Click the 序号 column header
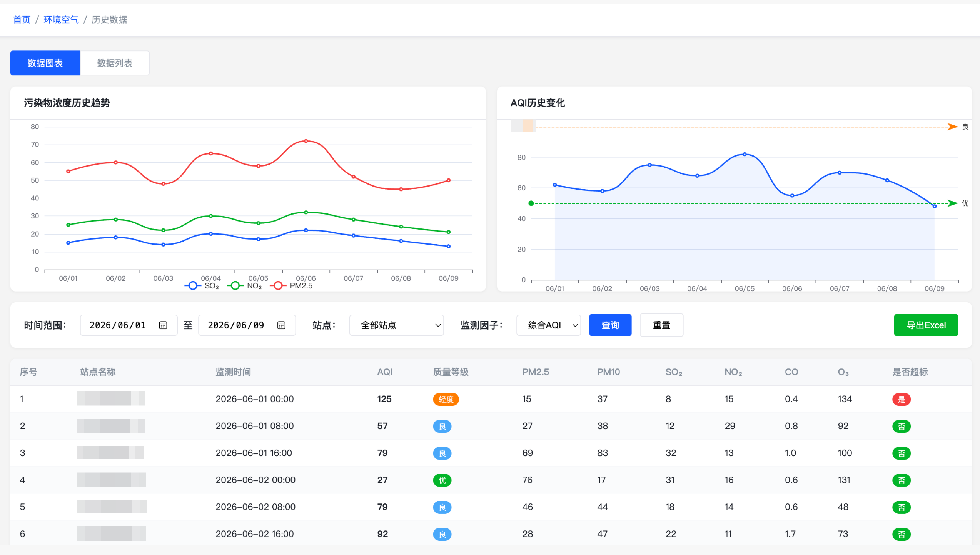This screenshot has width=980, height=555. pos(28,372)
